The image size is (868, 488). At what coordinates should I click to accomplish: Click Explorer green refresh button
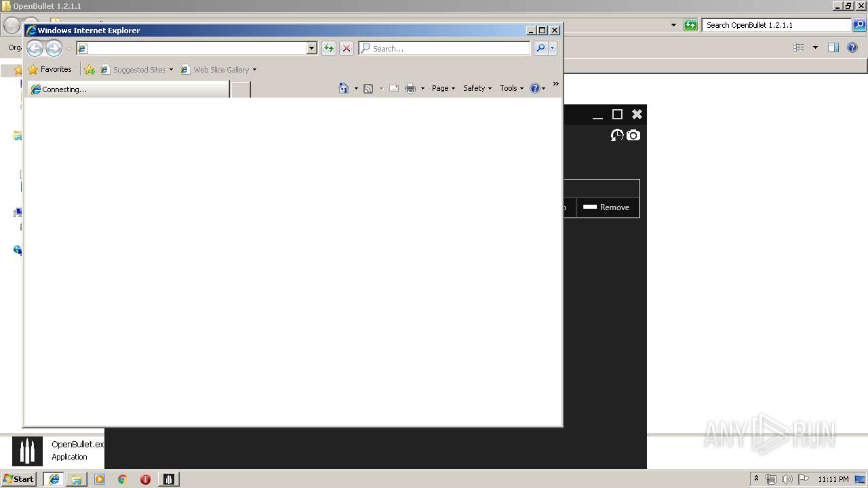690,25
